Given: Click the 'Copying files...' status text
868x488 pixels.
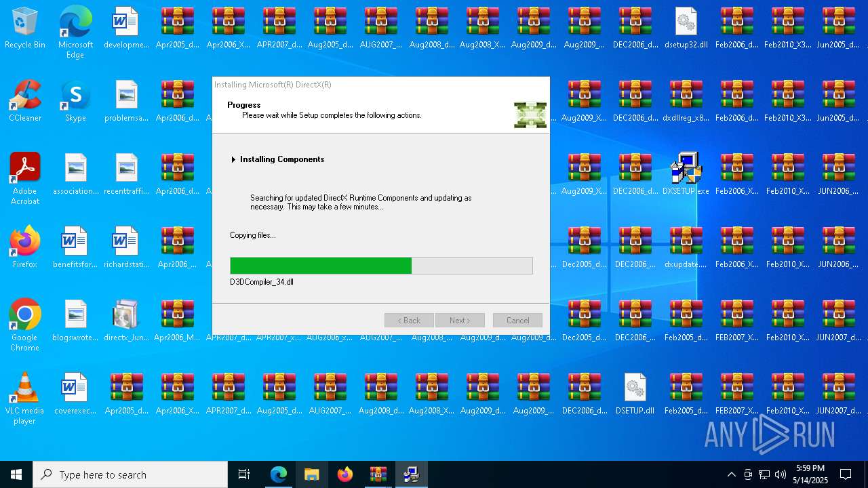Looking at the screenshot, I should pos(253,235).
